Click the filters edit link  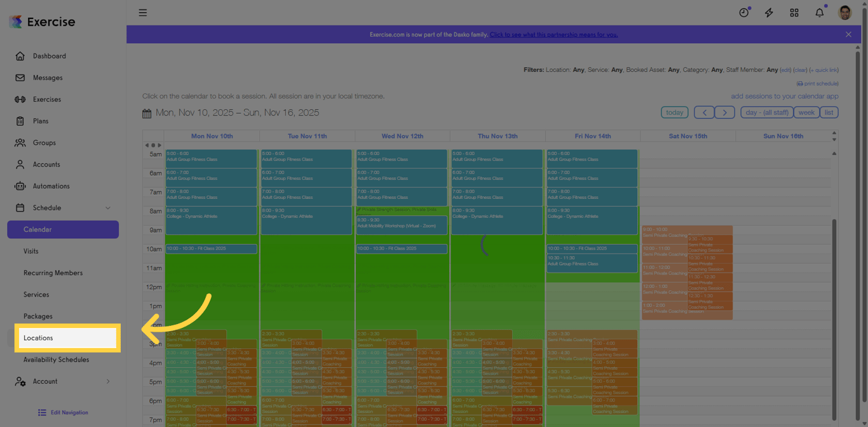click(x=785, y=70)
